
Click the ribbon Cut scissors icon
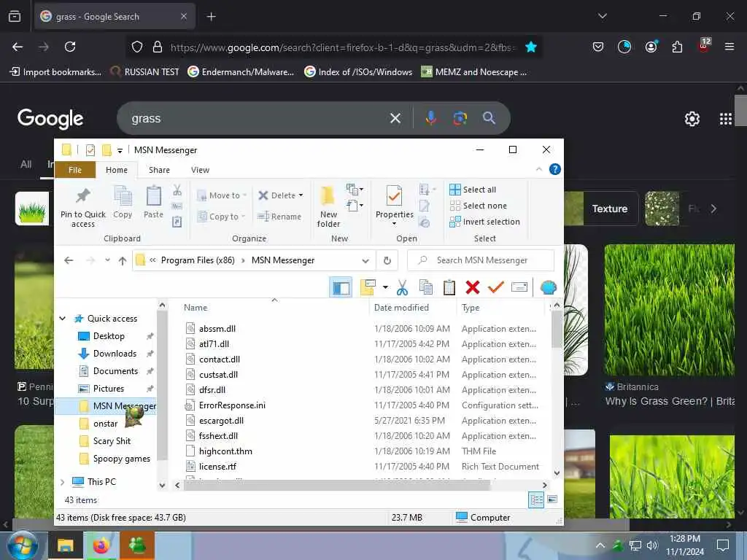(177, 190)
